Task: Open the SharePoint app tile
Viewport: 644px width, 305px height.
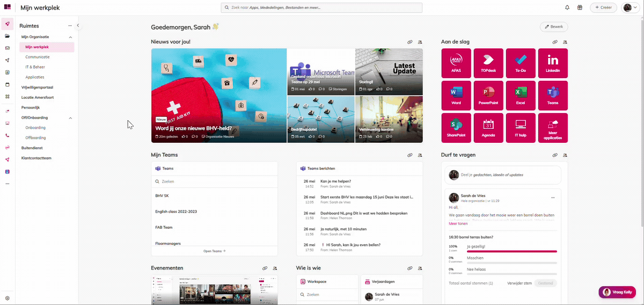Action: 456,128
